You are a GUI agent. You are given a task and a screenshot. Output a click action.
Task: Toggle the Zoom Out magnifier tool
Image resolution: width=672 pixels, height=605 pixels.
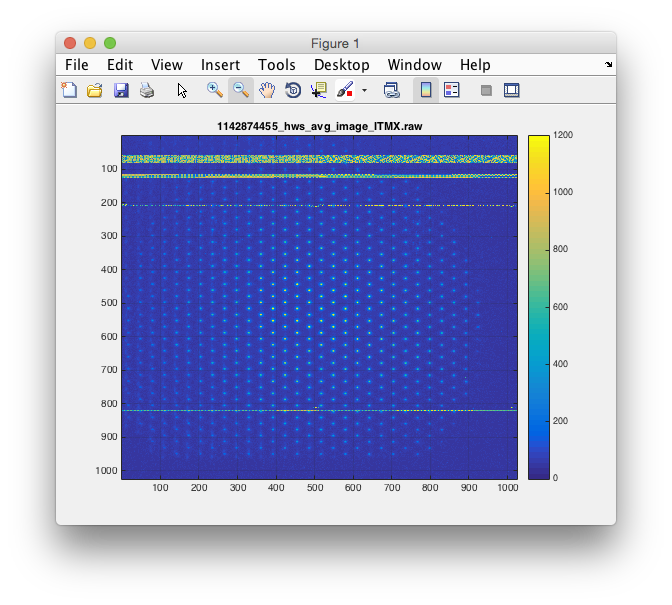[x=241, y=90]
